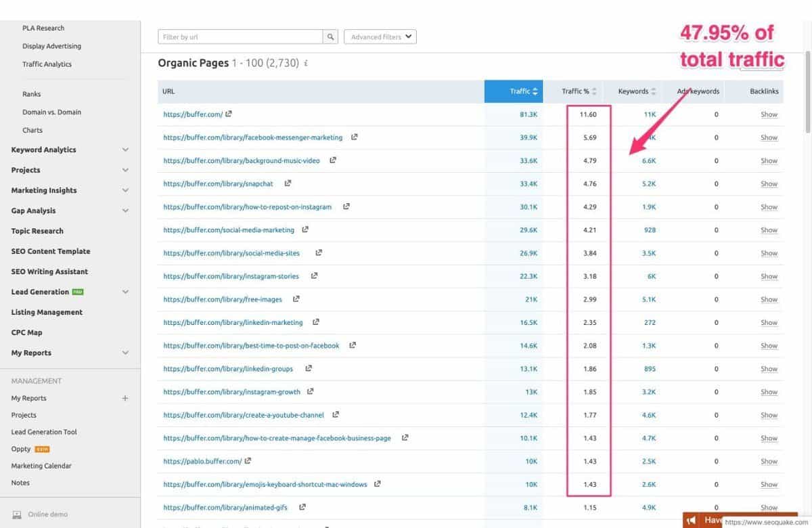The image size is (812, 528).
Task: Open external link icon for create-a-youtube-channel URL
Action: (x=336, y=414)
